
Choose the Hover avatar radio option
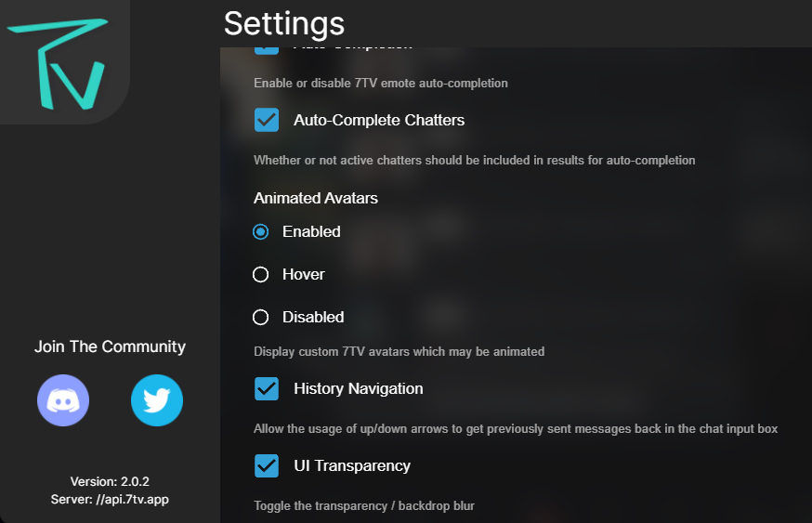pyautogui.click(x=261, y=274)
